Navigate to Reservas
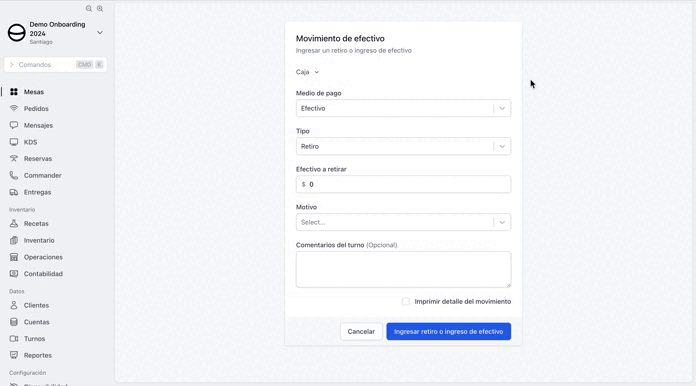 click(x=38, y=159)
